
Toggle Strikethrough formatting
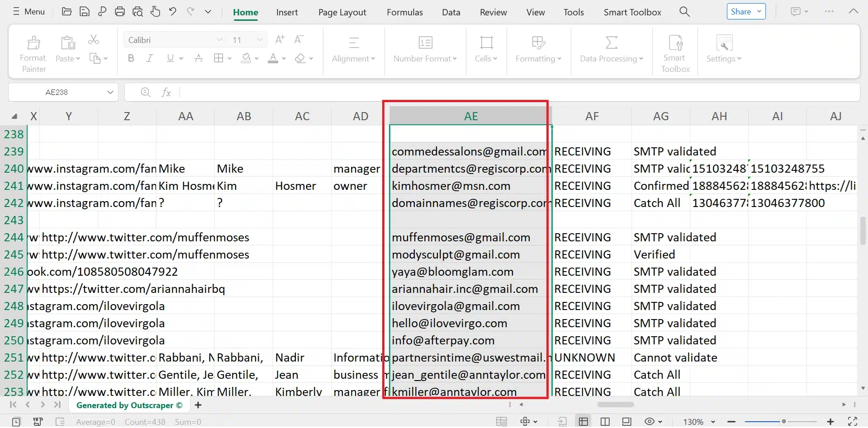pos(198,58)
